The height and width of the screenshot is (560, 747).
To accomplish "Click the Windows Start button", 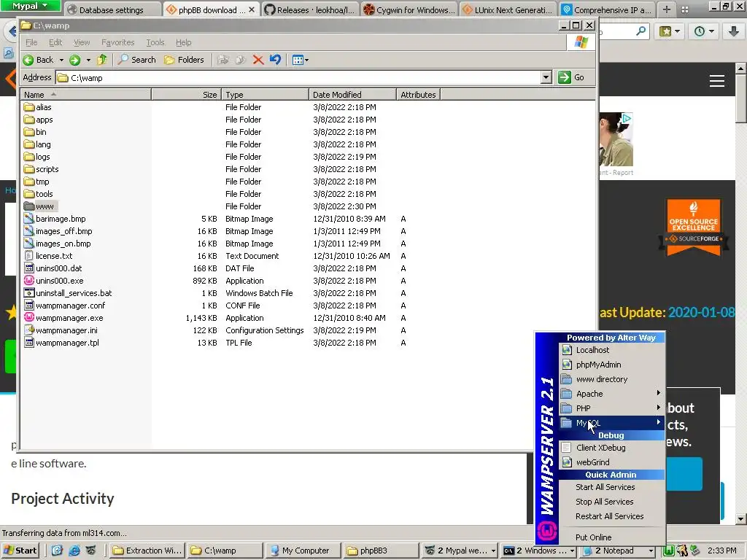I will [x=20, y=551].
